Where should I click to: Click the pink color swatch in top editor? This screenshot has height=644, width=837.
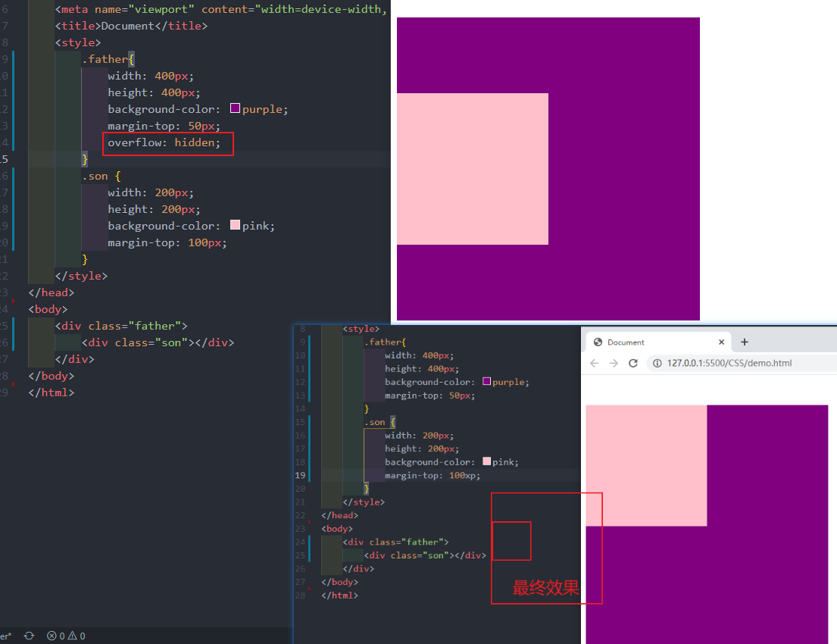click(x=235, y=226)
